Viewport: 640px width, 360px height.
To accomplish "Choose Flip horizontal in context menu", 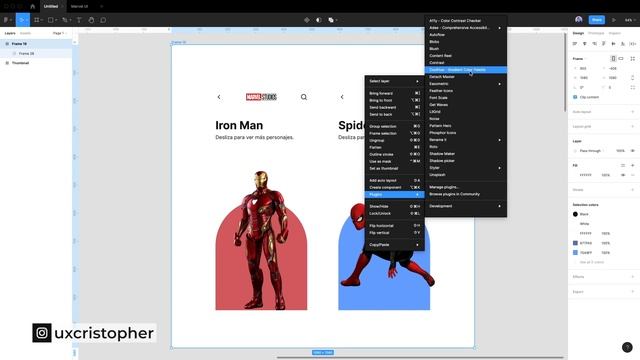I will click(x=394, y=225).
